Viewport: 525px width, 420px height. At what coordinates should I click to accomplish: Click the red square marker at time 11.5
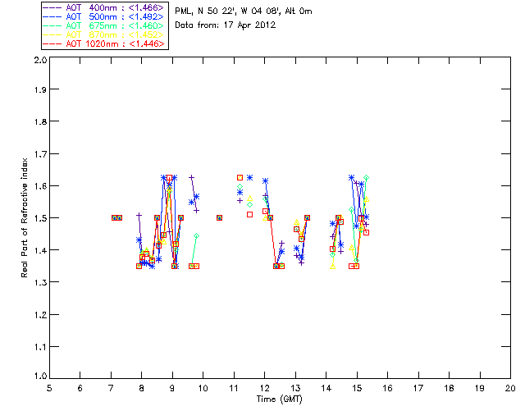point(249,214)
